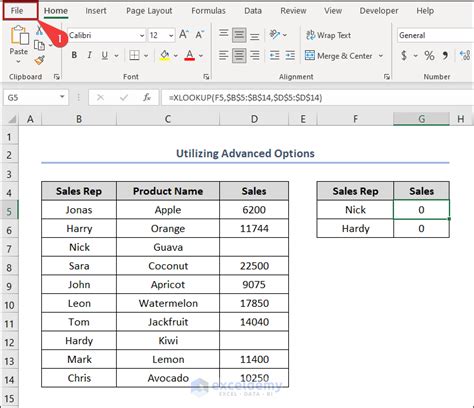
Task: Click cell containing Watermelon
Action: tap(168, 303)
